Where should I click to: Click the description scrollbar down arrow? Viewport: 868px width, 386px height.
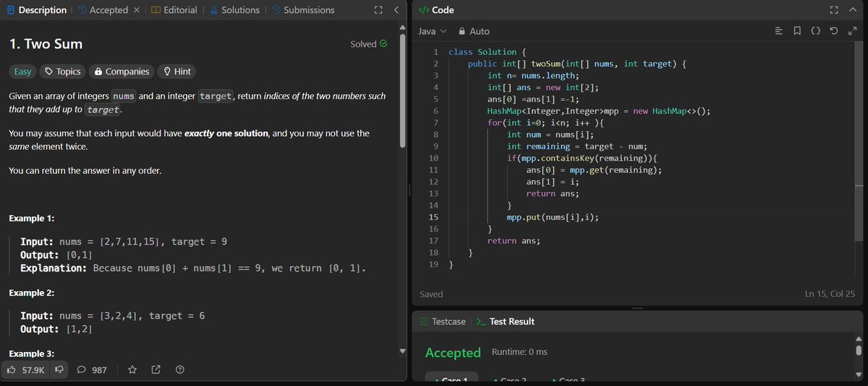coord(403,351)
